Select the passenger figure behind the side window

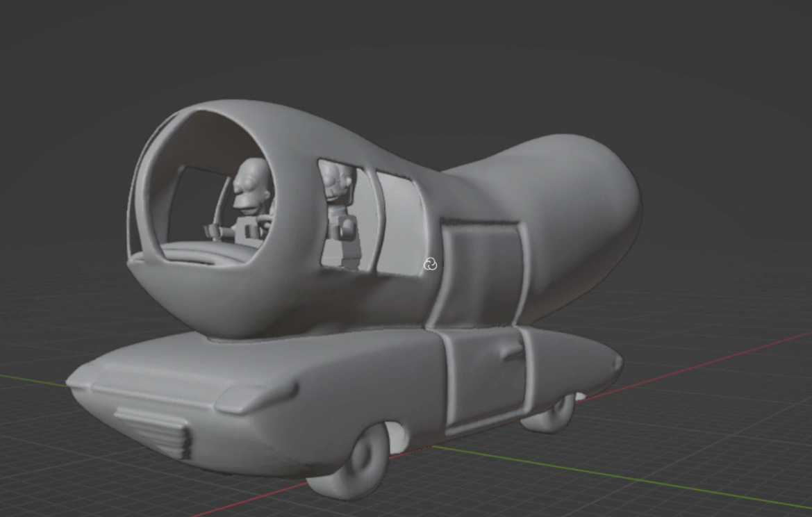[x=341, y=215]
